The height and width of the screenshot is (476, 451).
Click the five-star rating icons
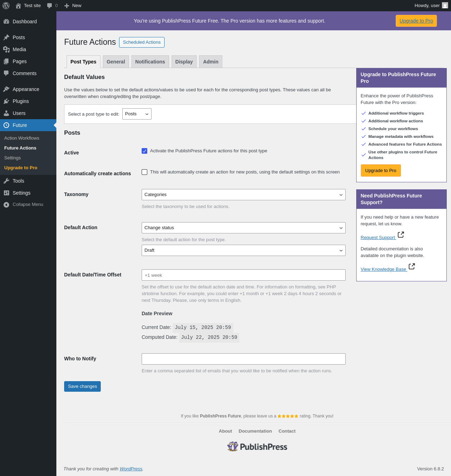288,416
